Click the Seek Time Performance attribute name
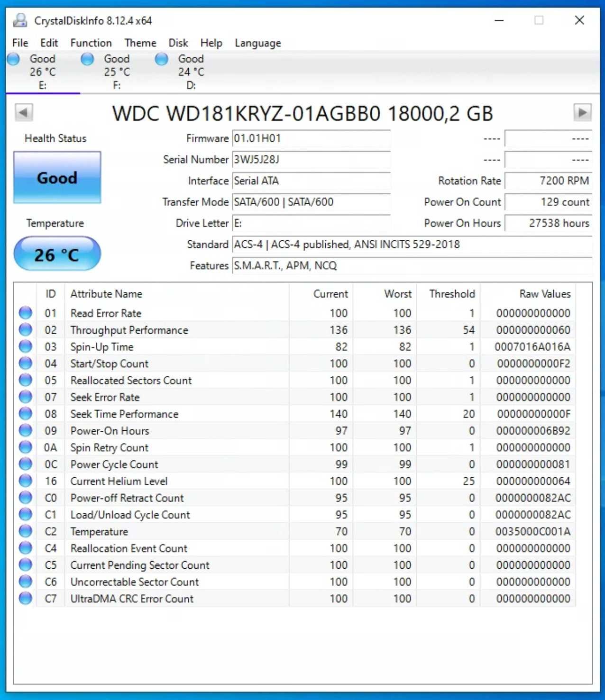The height and width of the screenshot is (700, 605). (x=124, y=414)
